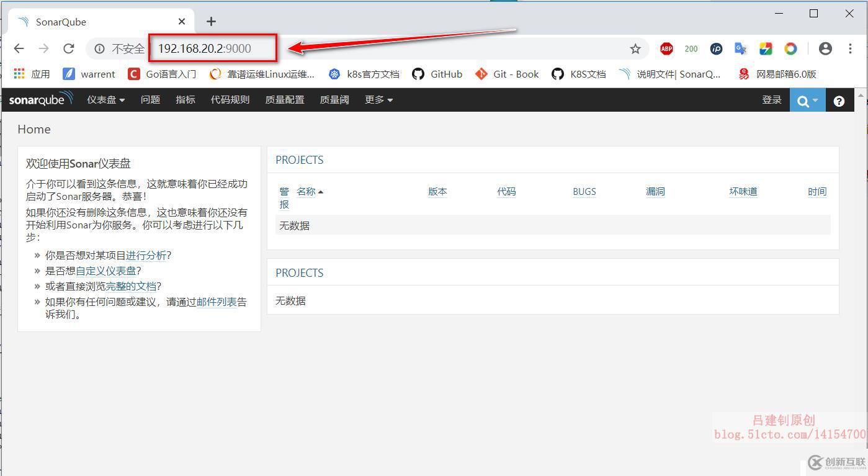868x476 pixels.
Task: Sort projects by 漏洞 column
Action: 655,192
